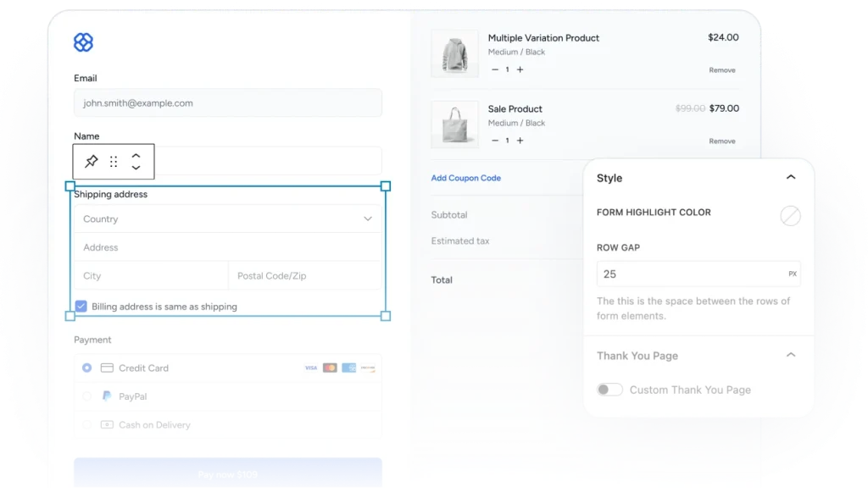Click the American Express logo
868x498 pixels.
[x=348, y=368]
